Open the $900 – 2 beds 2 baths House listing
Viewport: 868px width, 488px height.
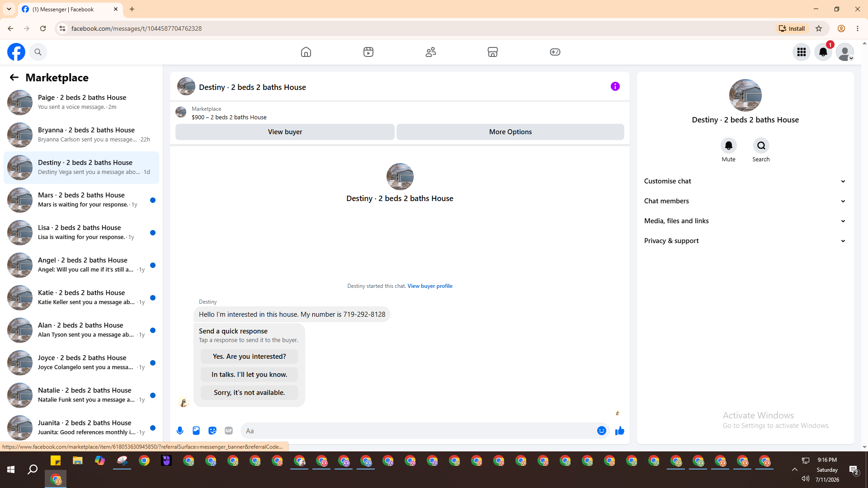[229, 117]
